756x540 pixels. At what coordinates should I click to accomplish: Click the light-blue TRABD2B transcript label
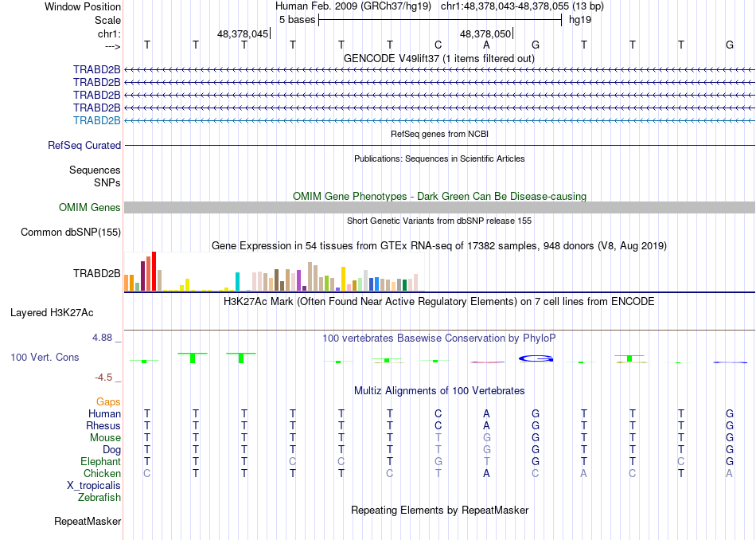click(96, 120)
